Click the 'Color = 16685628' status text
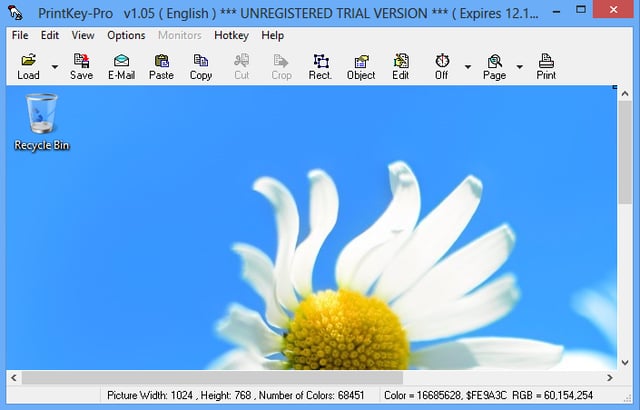The height and width of the screenshot is (410, 640). [x=422, y=395]
